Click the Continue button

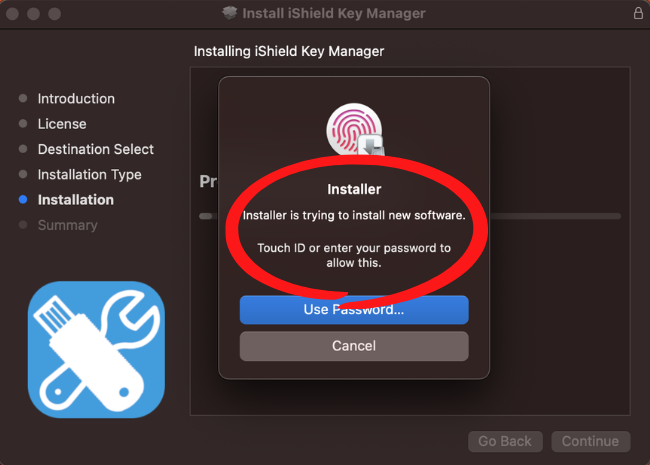(590, 441)
